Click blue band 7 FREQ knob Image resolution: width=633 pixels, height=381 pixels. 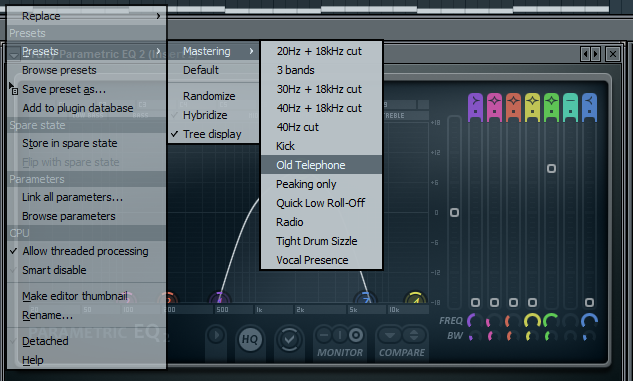click(x=589, y=321)
